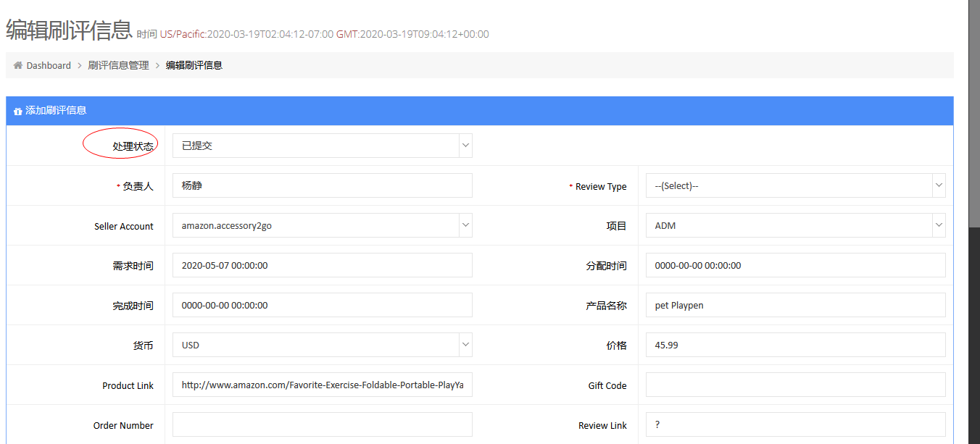
Task: Click the Review Type label
Action: click(601, 186)
